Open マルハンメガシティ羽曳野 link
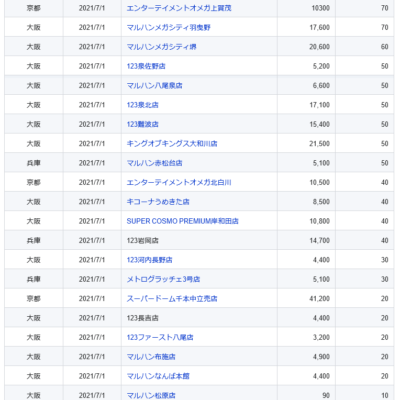 point(169,27)
